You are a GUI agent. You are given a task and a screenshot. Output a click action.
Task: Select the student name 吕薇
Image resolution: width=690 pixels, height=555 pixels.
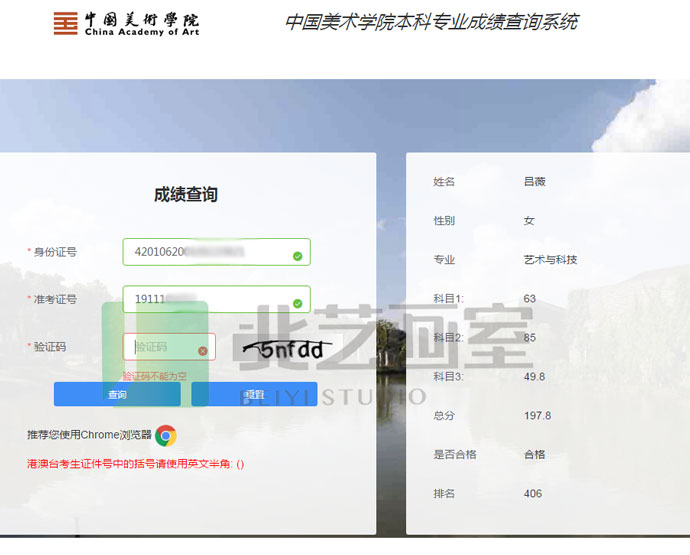pos(534,182)
